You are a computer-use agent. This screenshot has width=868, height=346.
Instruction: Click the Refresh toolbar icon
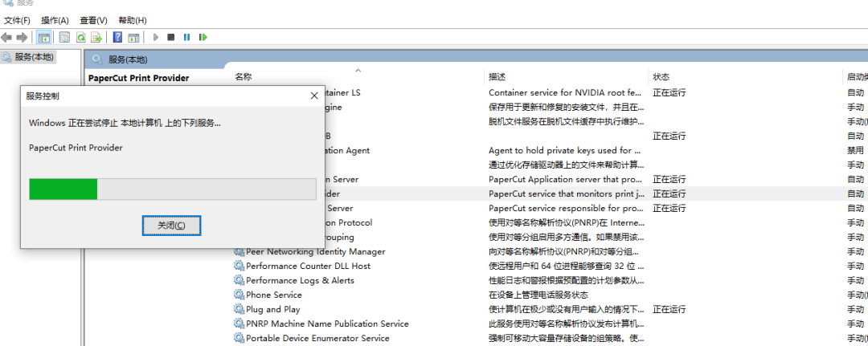[x=81, y=38]
